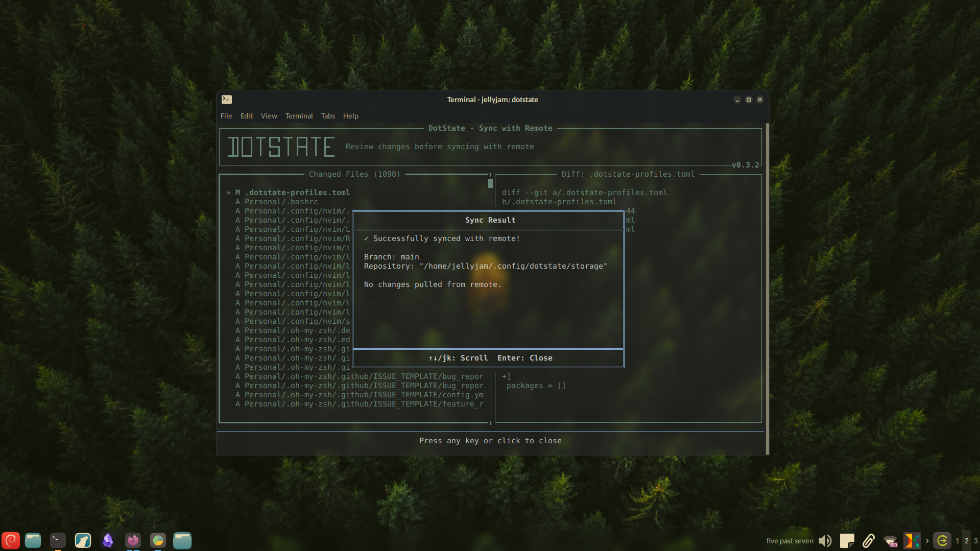Select the 'Personal/.config/nvim/R' row
This screenshot has width=980, height=551.
(293, 238)
